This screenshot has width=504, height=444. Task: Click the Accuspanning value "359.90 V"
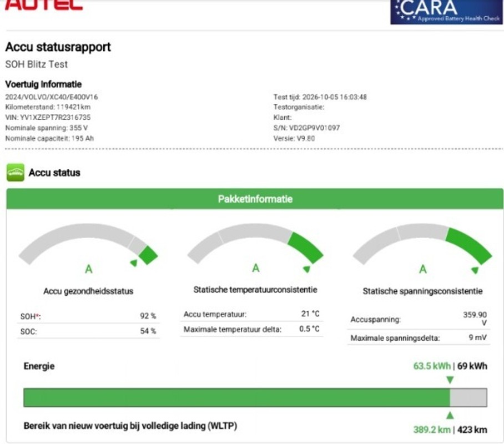tap(475, 319)
